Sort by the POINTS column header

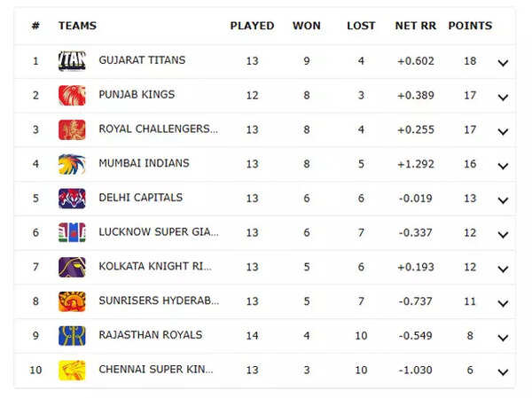(470, 26)
